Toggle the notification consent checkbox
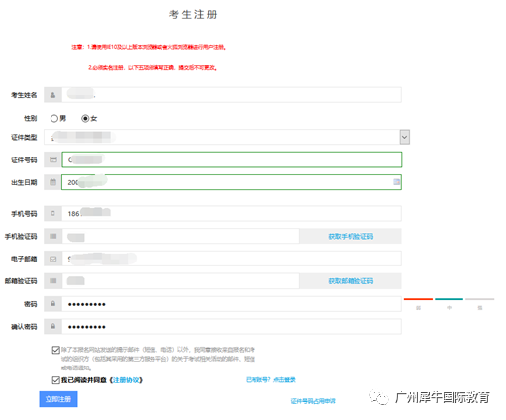 pyautogui.click(x=55, y=350)
